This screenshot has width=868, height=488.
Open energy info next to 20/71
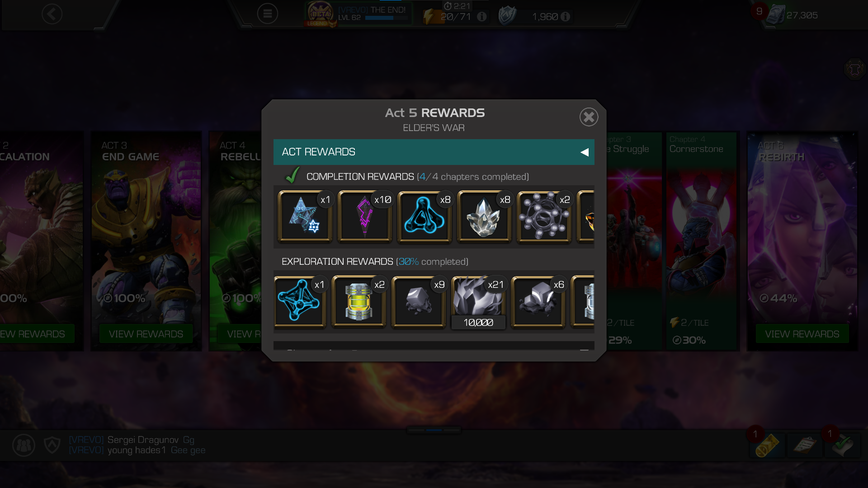pyautogui.click(x=482, y=17)
